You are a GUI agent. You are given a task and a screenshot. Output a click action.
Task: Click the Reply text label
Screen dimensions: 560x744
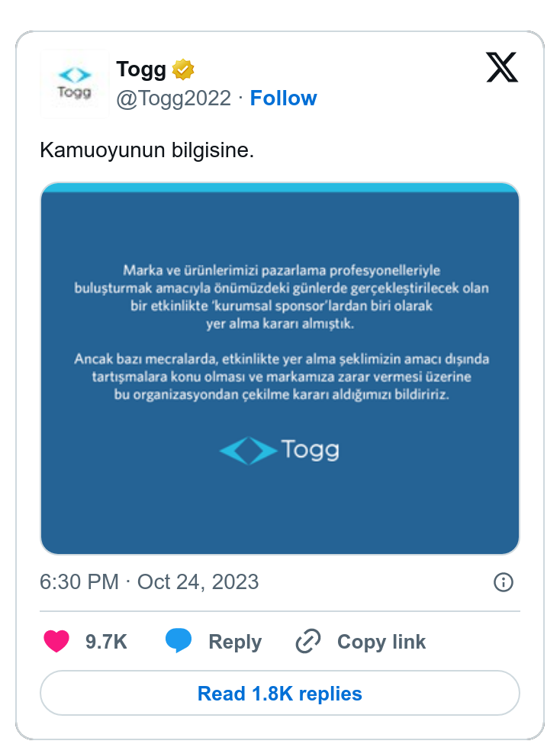235,642
